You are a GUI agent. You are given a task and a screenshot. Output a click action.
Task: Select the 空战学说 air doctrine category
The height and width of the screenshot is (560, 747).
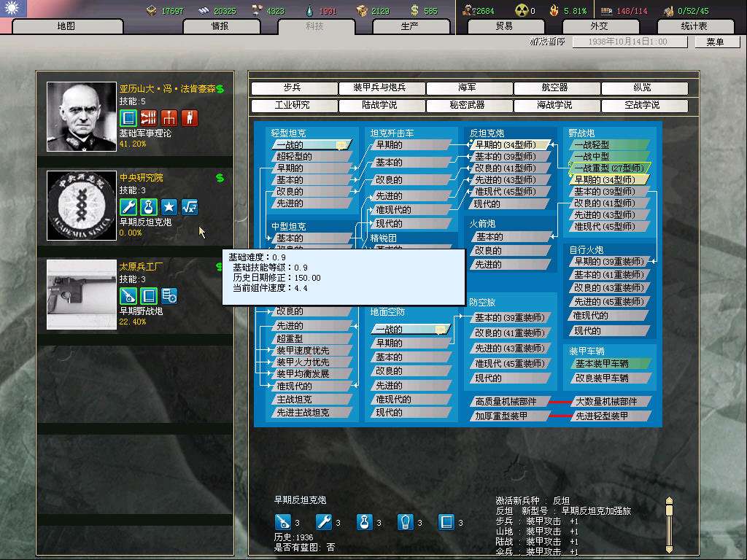click(643, 105)
